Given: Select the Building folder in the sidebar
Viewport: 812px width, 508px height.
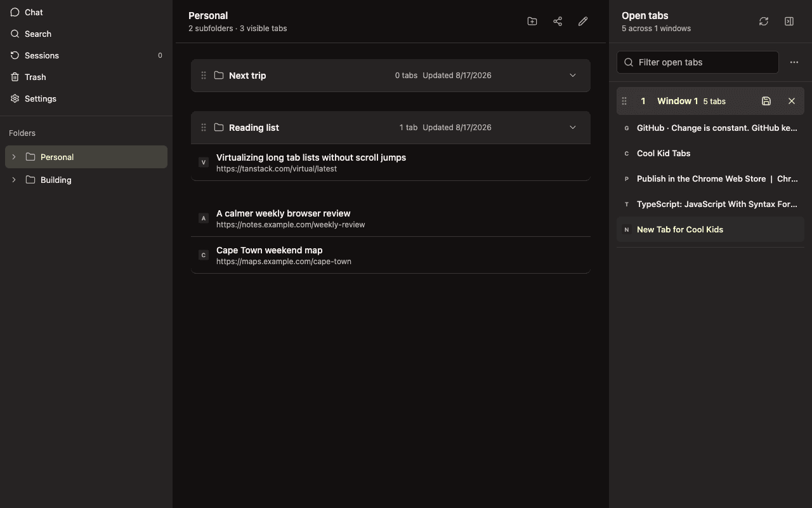Looking at the screenshot, I should click(x=86, y=180).
